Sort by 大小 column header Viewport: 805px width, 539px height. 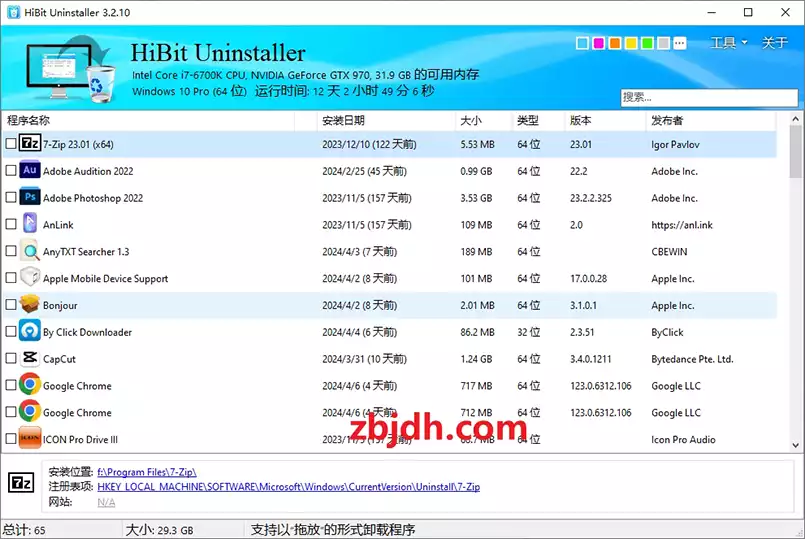pyautogui.click(x=483, y=121)
